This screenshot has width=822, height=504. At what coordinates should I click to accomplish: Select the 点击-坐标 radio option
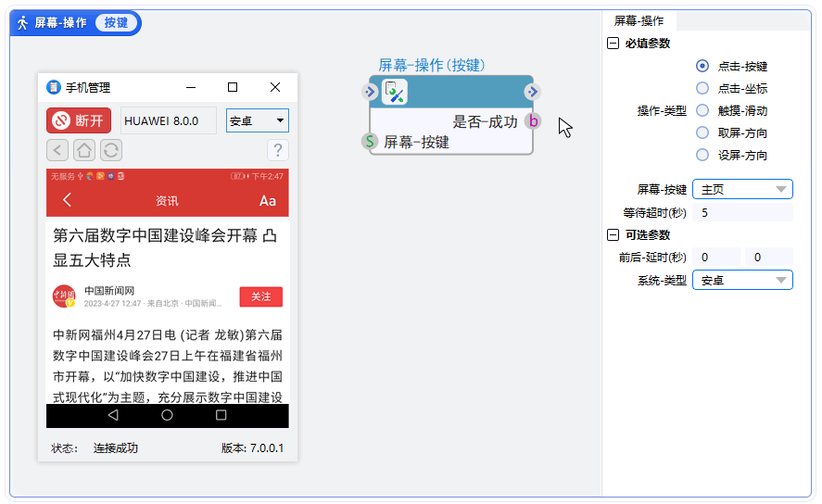click(702, 89)
